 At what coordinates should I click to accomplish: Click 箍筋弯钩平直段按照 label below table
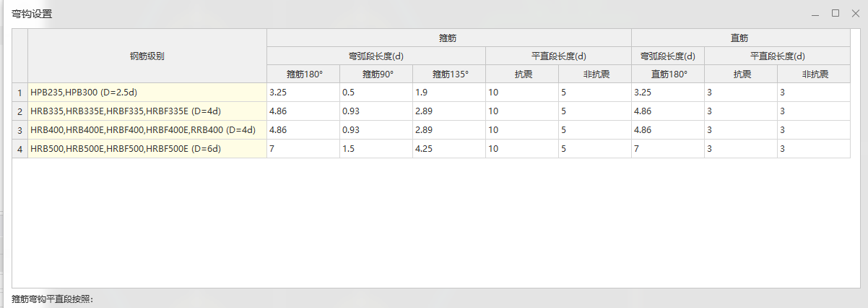pos(53,299)
